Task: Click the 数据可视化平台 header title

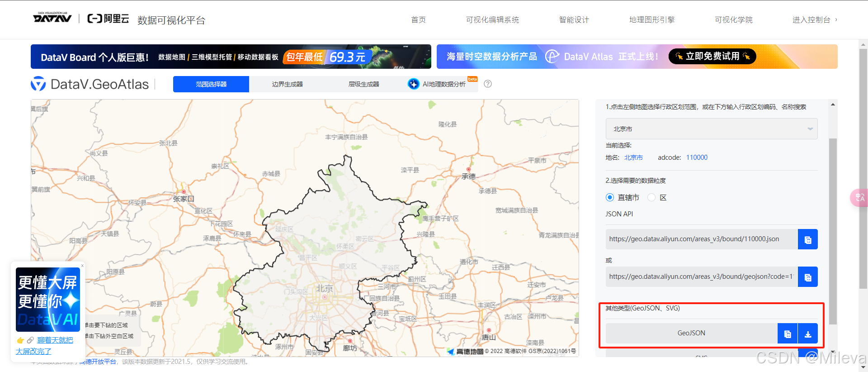Action: 171,20
